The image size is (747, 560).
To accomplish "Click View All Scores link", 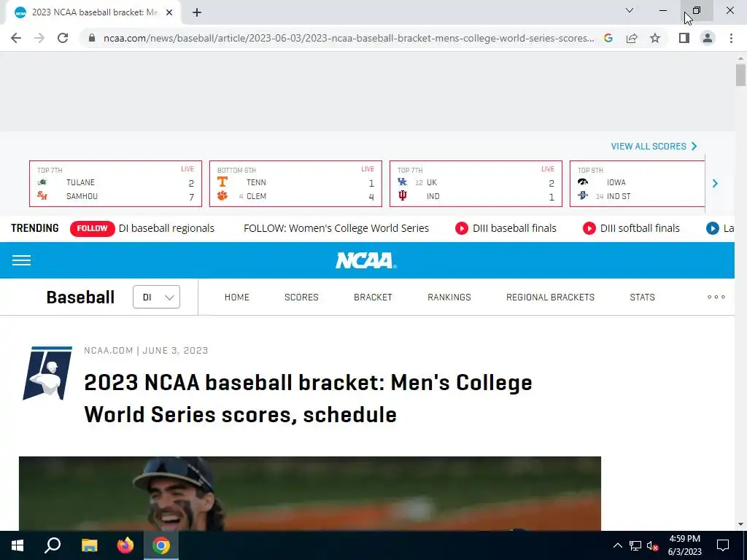I will click(x=654, y=146).
